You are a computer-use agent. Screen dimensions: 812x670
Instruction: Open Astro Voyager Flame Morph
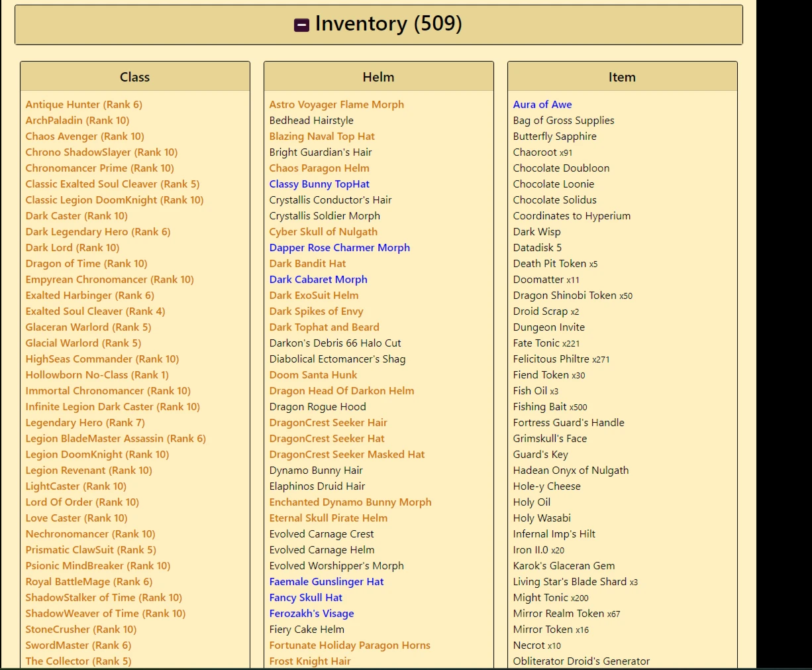coord(336,105)
